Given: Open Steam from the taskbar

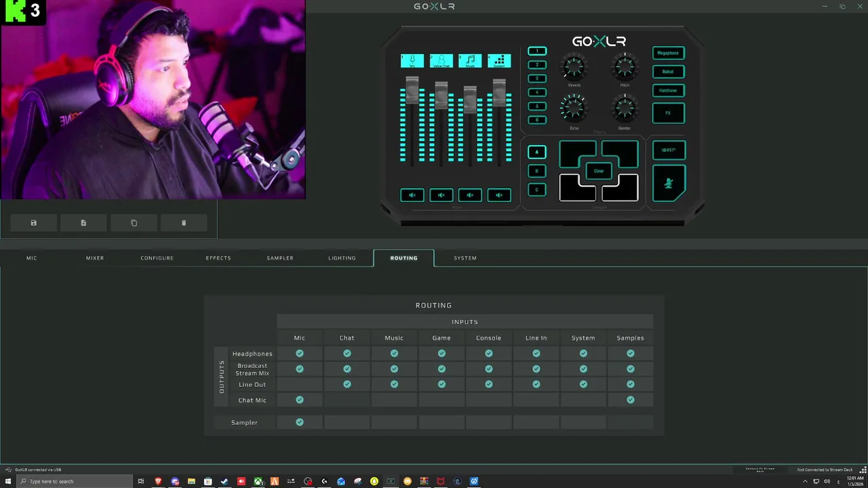Looking at the screenshot, I should 224,481.
